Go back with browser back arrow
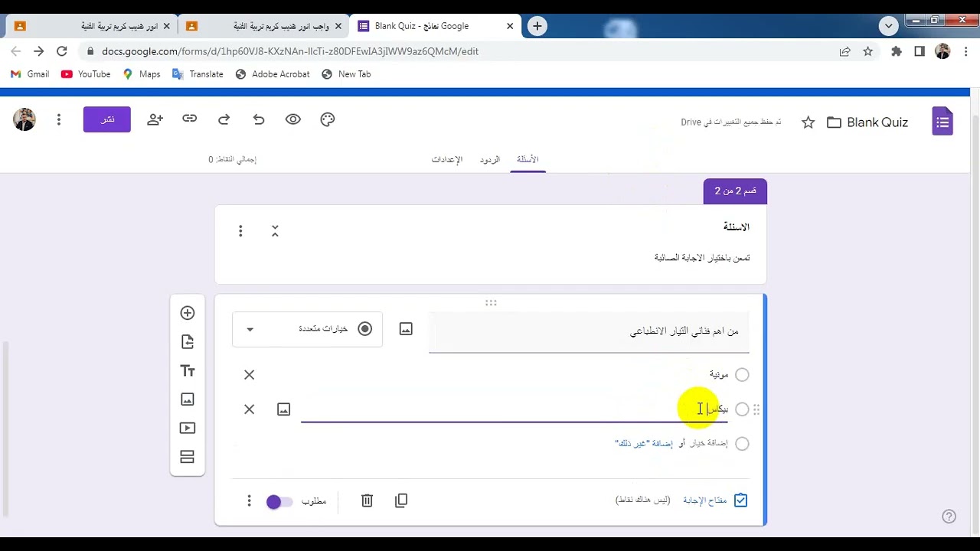980x551 pixels. (x=16, y=51)
